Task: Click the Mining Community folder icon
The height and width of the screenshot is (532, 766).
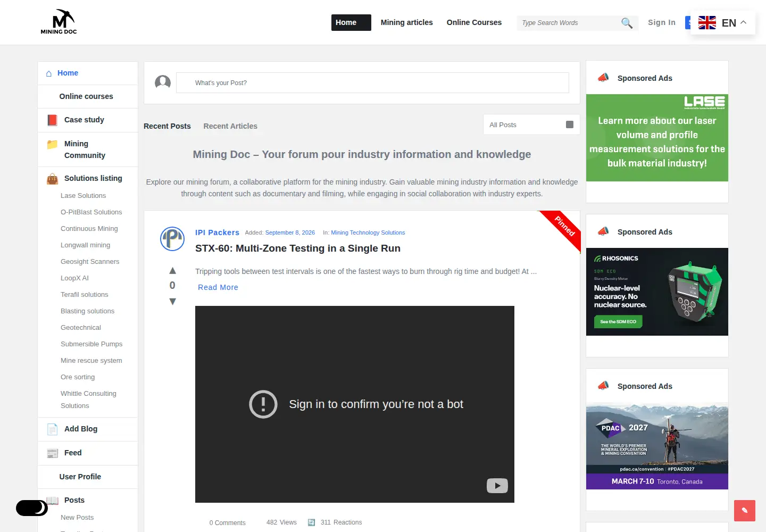Action: (52, 144)
